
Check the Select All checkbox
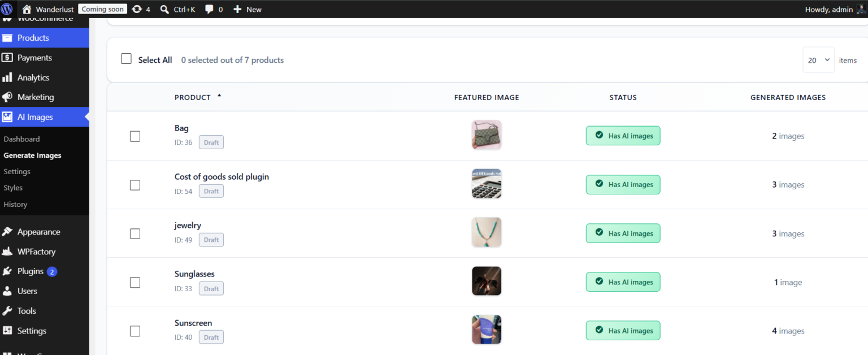click(x=127, y=59)
